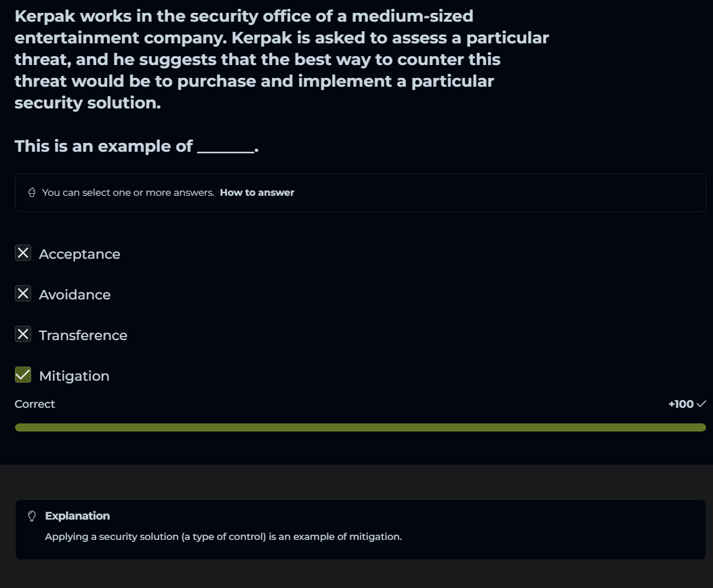Image resolution: width=713 pixels, height=588 pixels.
Task: Click the Explanation heading
Action: tap(77, 516)
